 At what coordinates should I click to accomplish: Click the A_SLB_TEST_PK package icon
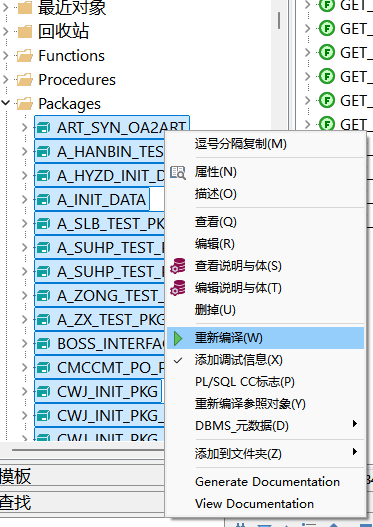click(x=43, y=224)
